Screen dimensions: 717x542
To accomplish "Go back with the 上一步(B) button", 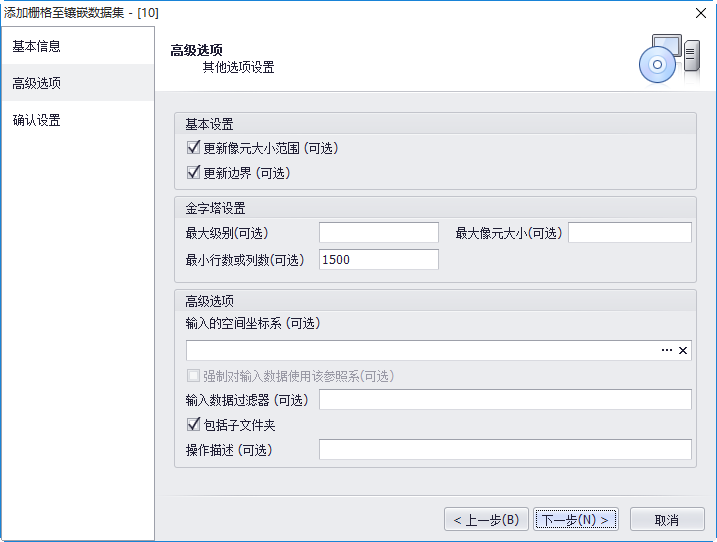I will (x=486, y=520).
